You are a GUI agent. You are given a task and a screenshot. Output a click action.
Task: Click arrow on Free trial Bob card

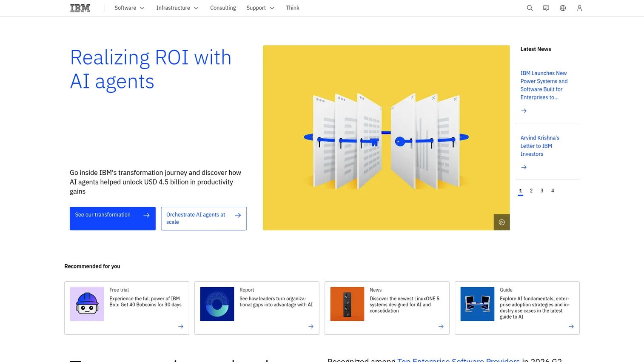[181, 326]
